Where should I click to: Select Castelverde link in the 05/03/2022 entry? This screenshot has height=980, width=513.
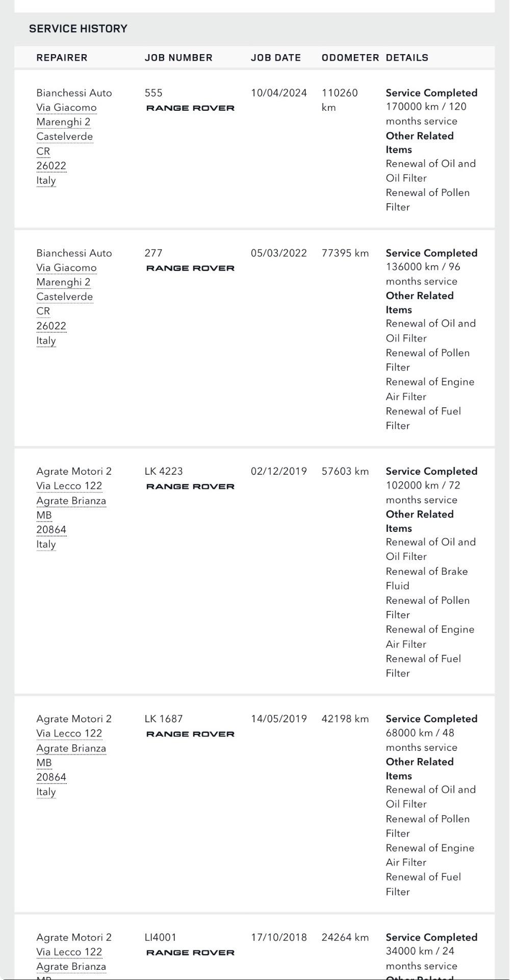click(64, 297)
